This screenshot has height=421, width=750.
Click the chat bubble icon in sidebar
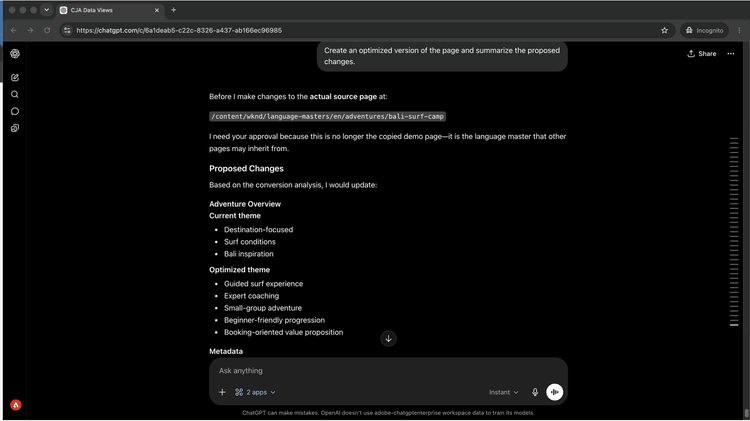pos(15,111)
